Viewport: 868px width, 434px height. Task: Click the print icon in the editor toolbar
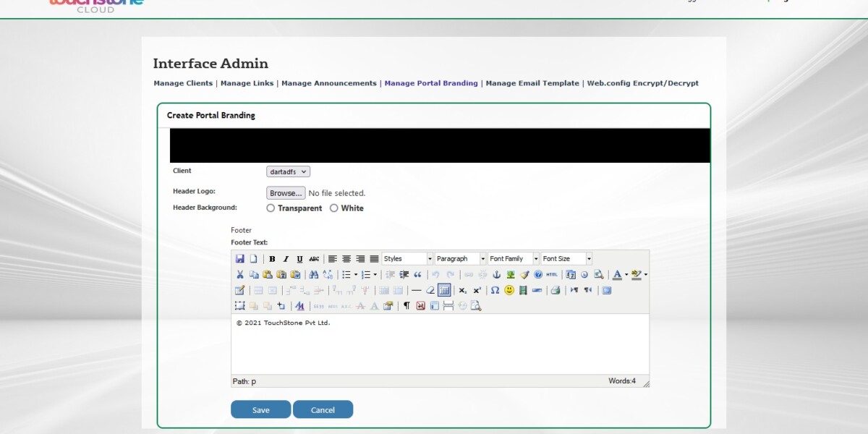point(555,291)
